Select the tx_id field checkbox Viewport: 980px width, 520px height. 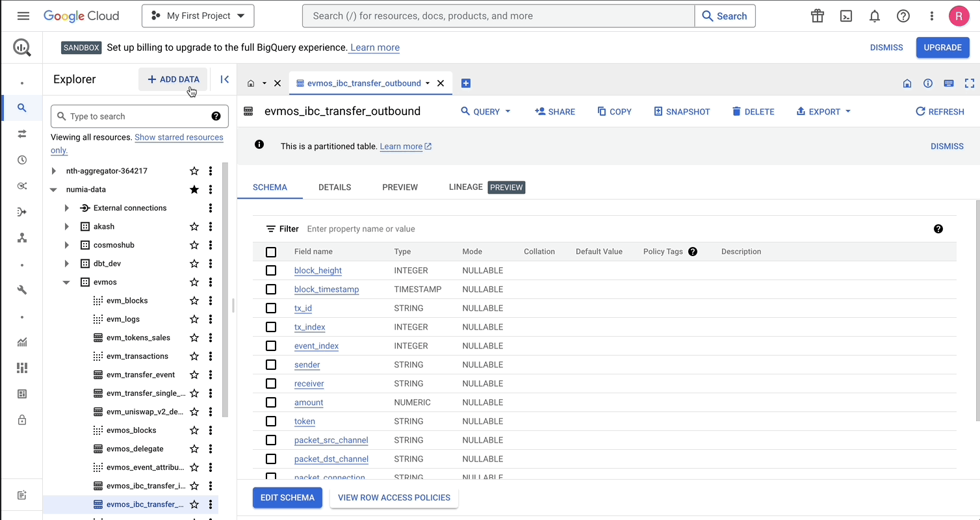click(x=271, y=308)
